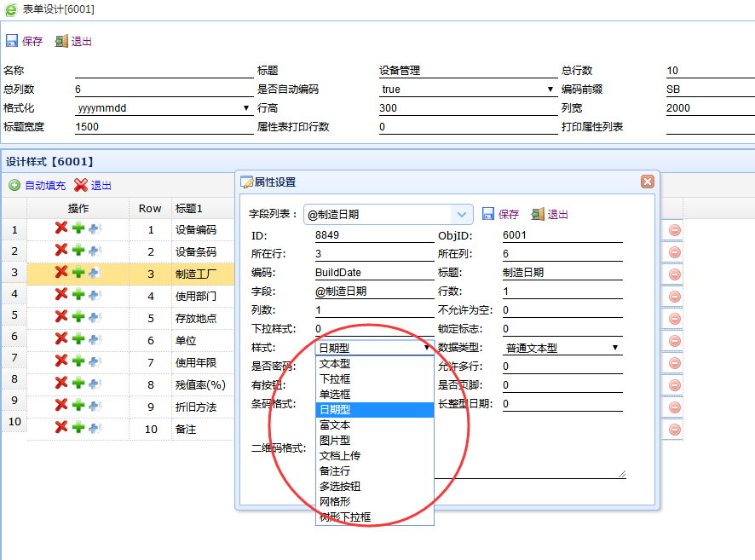The width and height of the screenshot is (755, 560).
Task: Choose 富文本 in the dropdown list
Action: pos(335,424)
